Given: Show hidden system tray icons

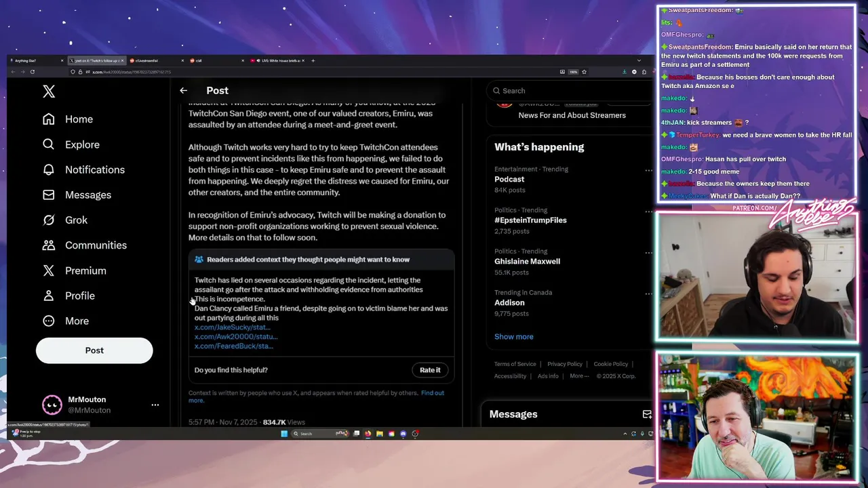Looking at the screenshot, I should point(625,434).
